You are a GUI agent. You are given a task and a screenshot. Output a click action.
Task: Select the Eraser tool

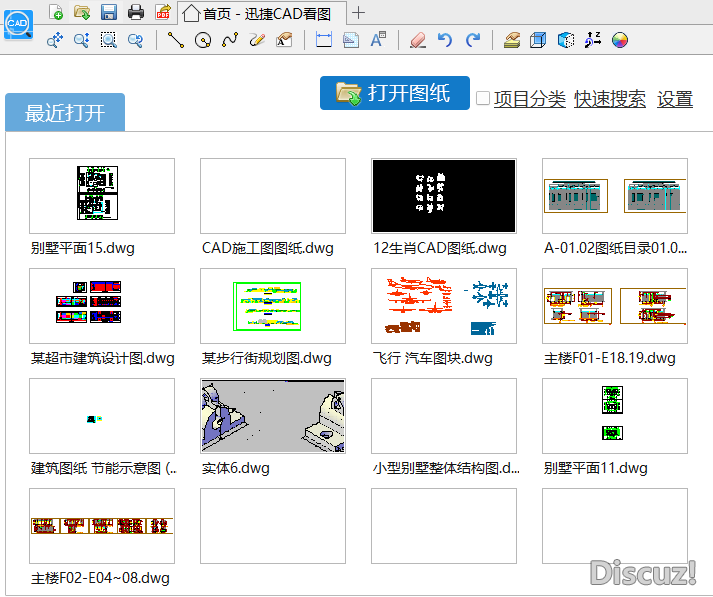[417, 40]
